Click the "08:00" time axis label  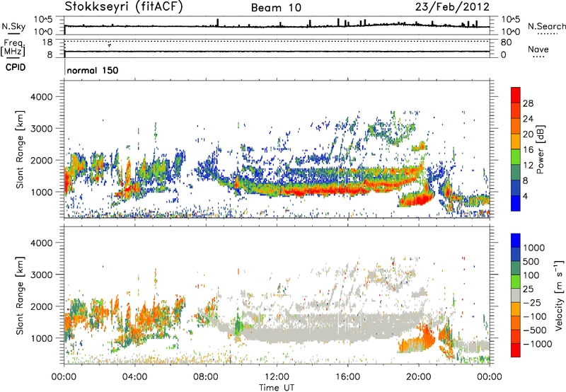point(206,377)
